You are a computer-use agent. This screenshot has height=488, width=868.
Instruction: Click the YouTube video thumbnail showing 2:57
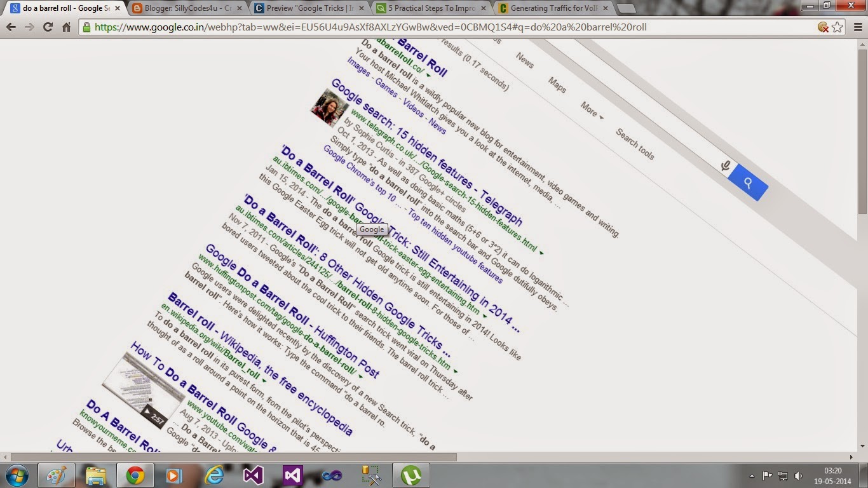point(144,390)
